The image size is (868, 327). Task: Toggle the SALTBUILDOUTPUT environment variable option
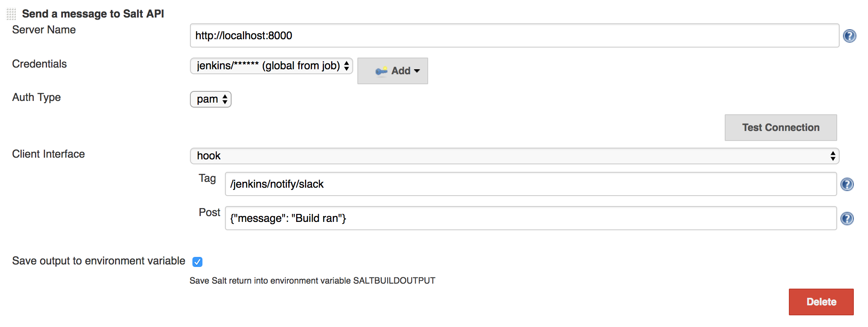pos(197,262)
